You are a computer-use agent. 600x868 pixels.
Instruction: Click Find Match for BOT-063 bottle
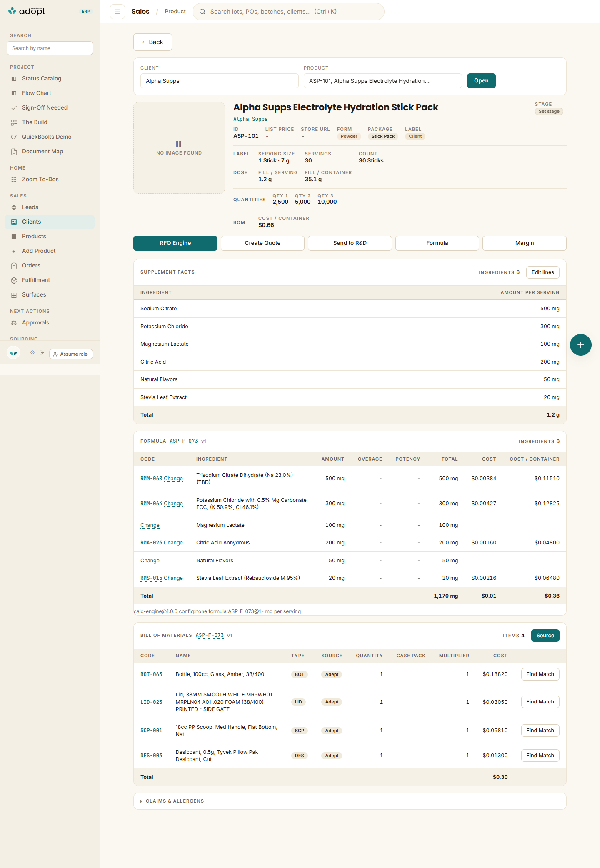pos(540,674)
